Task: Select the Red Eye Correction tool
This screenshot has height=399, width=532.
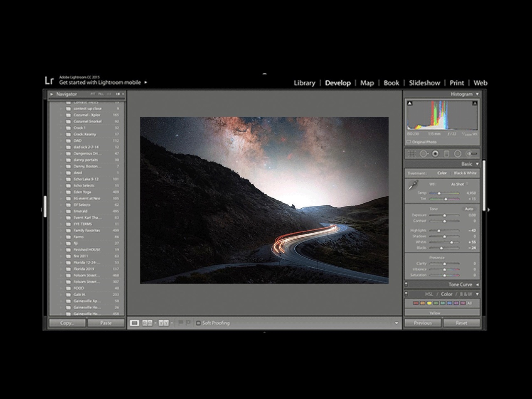Action: pyautogui.click(x=435, y=154)
